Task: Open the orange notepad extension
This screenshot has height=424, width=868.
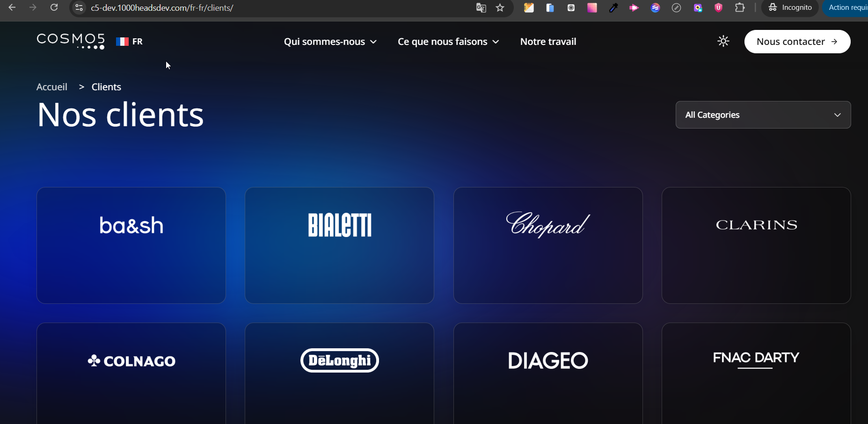Action: (x=529, y=8)
